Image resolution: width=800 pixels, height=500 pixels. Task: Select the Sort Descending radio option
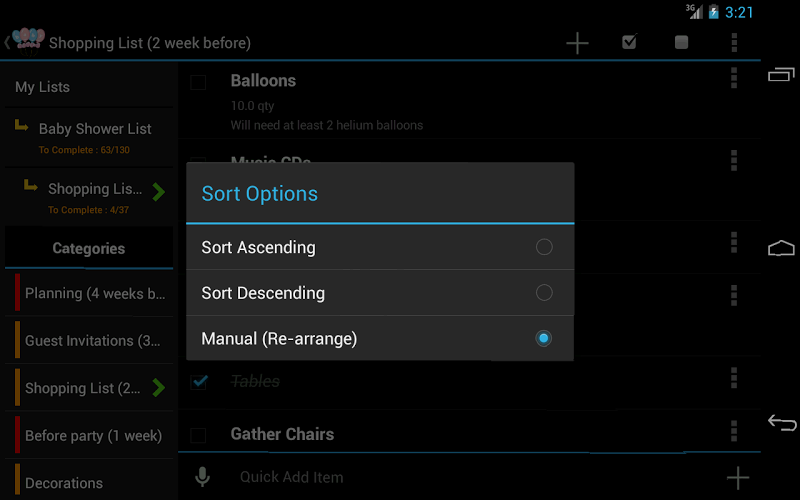click(543, 293)
